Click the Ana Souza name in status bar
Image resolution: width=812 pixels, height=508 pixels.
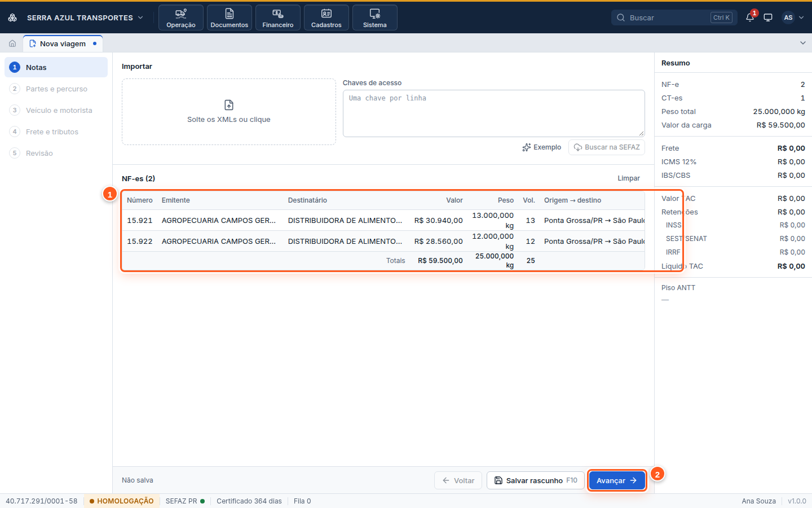click(759, 501)
